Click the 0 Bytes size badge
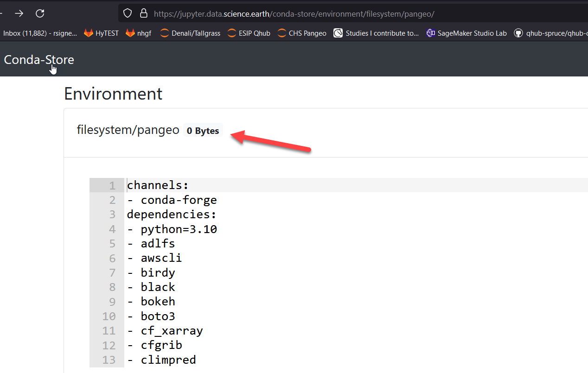This screenshot has width=588, height=373. [x=203, y=131]
